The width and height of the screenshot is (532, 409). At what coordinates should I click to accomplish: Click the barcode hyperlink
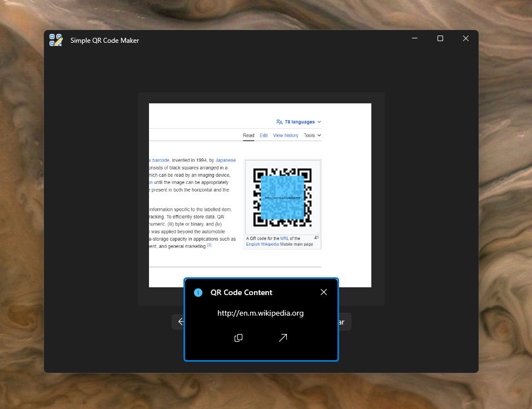pos(160,160)
